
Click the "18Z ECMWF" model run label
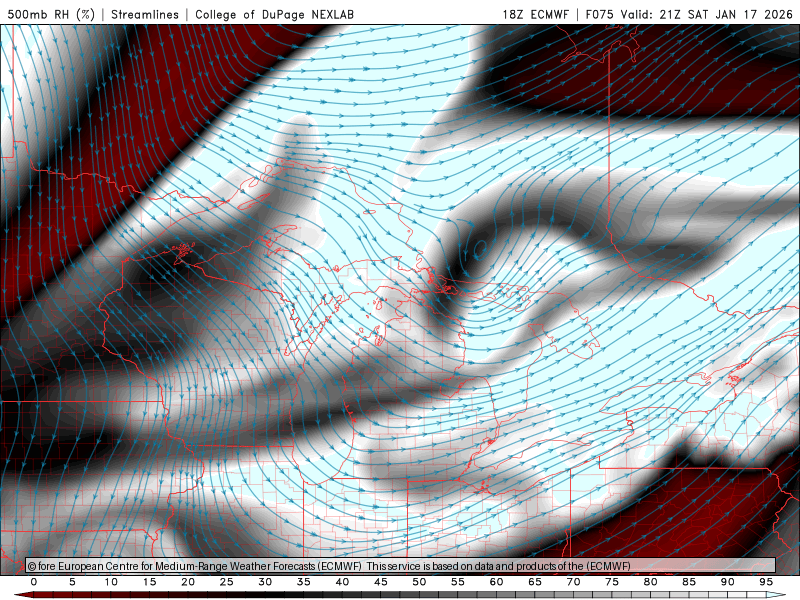pos(535,14)
